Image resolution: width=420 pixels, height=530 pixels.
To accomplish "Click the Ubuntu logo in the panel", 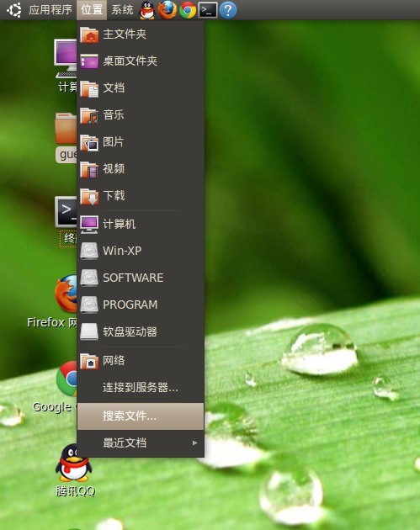I will 14,10.
